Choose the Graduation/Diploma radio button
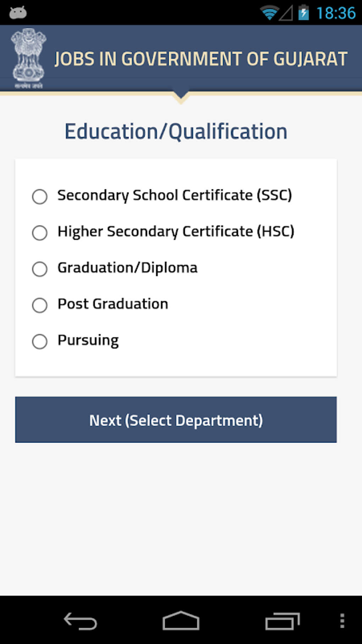Viewport: 362px width, 644px height. (40, 269)
